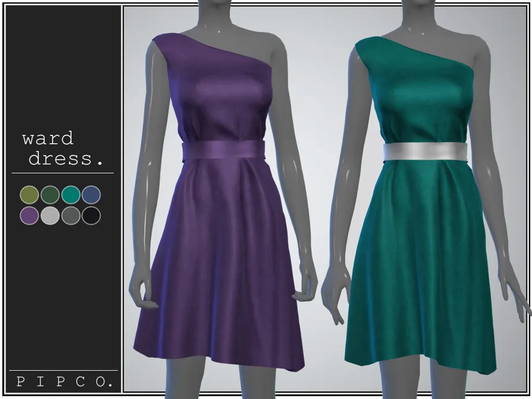This screenshot has width=532, height=399.
Task: Pick the teal color swatch
Action: (71, 195)
